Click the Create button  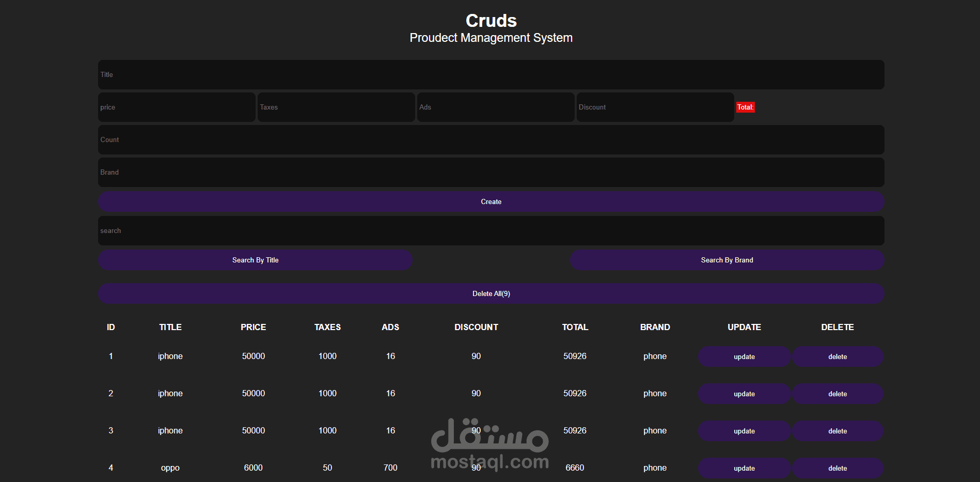(491, 201)
